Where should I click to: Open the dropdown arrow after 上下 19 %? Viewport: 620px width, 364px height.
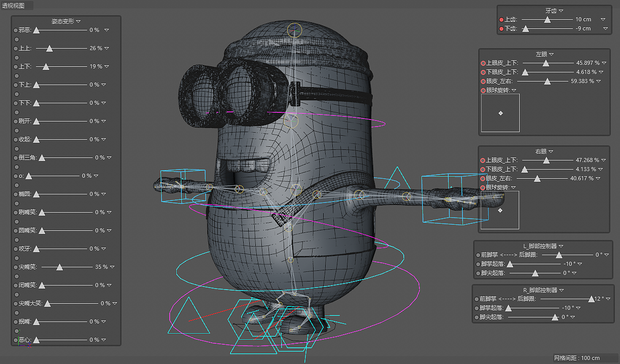coord(107,66)
